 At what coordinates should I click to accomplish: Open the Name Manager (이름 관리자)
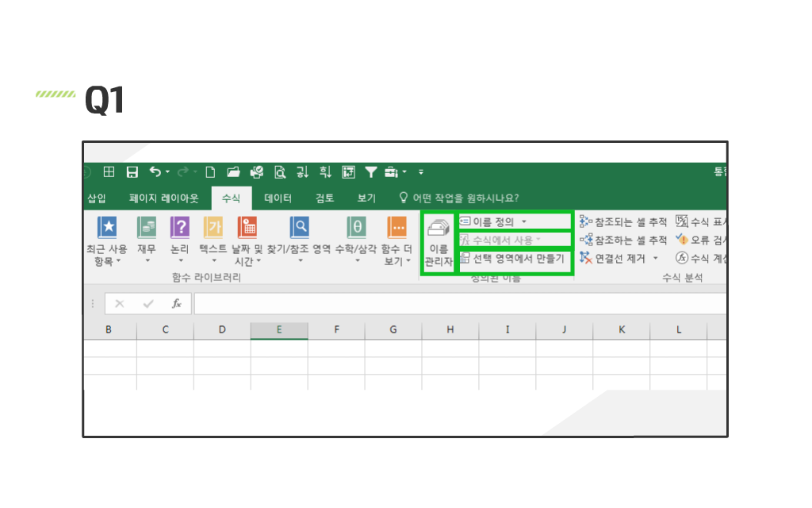(437, 243)
